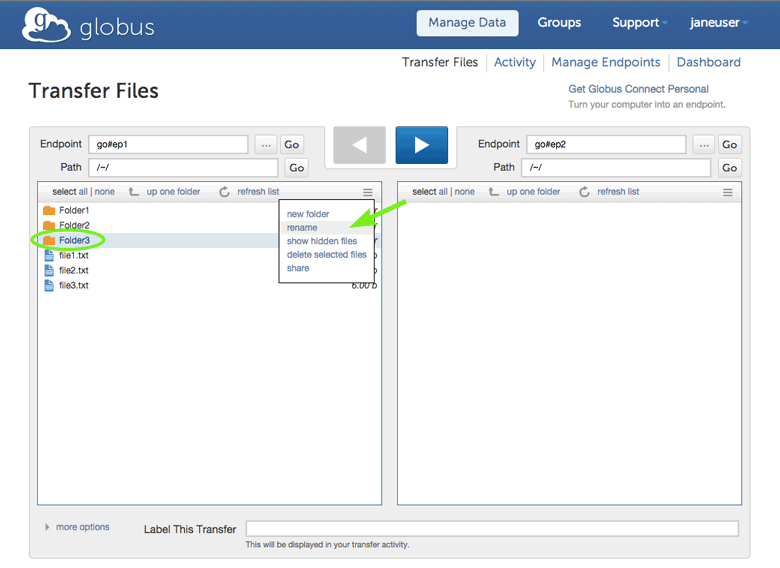Select the file2.txt name
Viewport: 780px width, 568px height.
74,270
